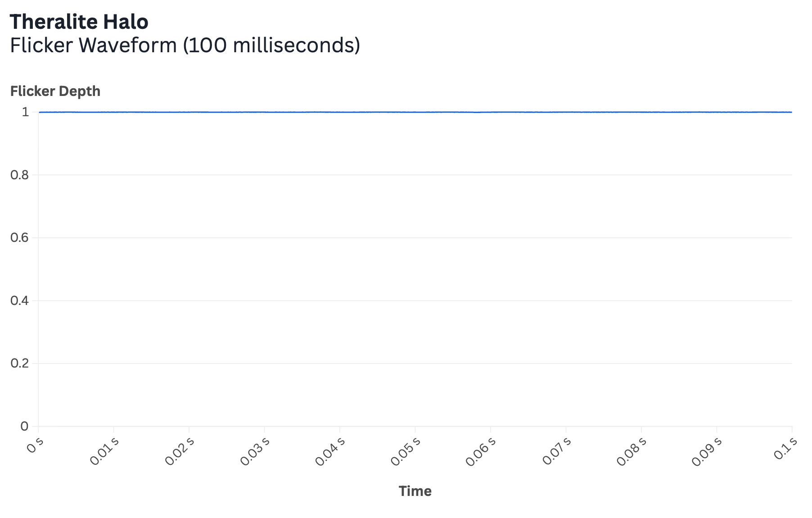The height and width of the screenshot is (518, 812).
Task: Click the 0.02 s tick label
Action: tap(180, 450)
